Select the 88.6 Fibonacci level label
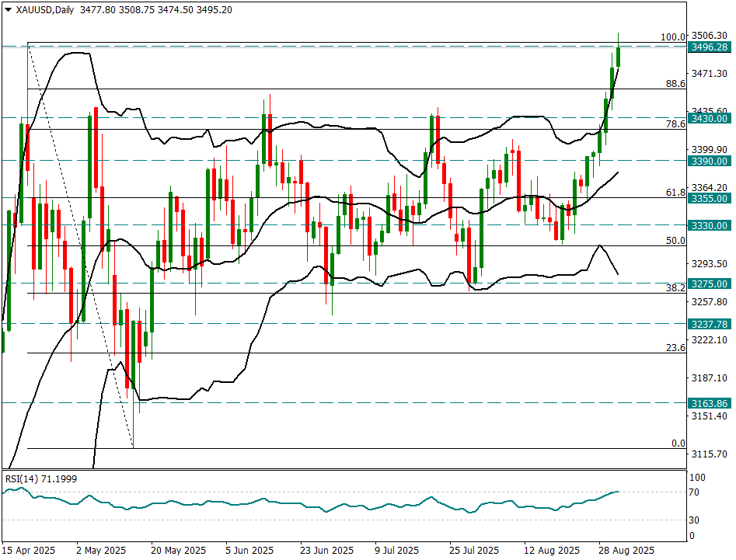Viewport: 736px width, 560px height. (x=675, y=84)
